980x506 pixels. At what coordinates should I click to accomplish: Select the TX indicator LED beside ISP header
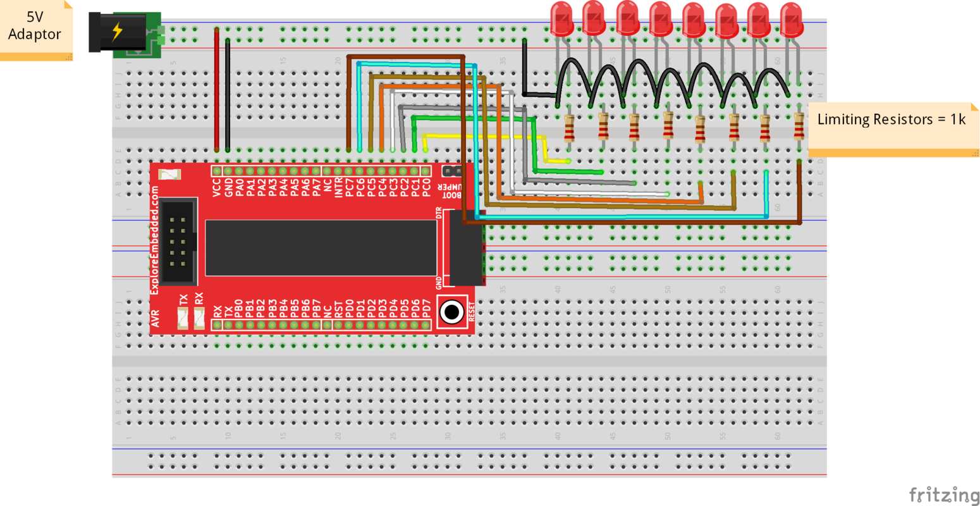point(183,319)
